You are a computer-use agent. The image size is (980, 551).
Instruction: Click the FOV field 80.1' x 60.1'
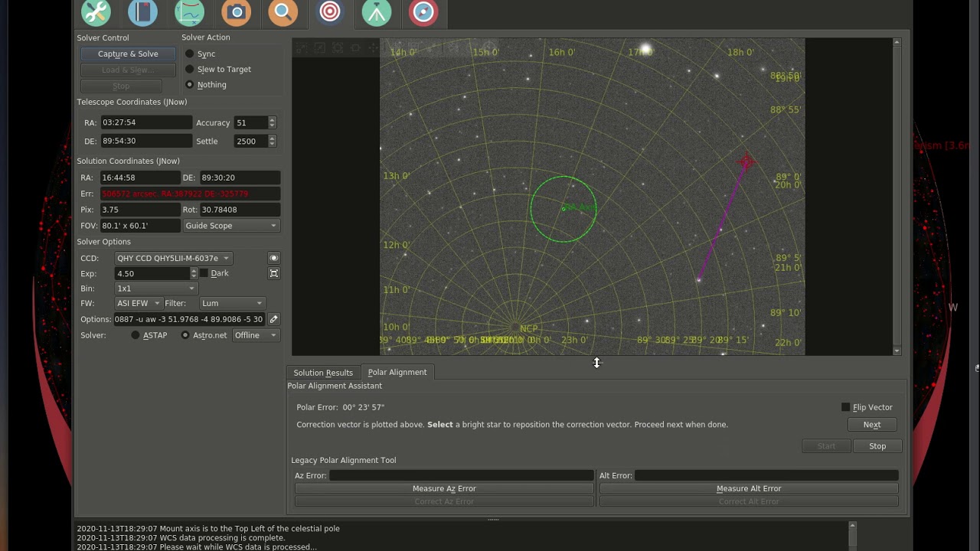click(140, 226)
